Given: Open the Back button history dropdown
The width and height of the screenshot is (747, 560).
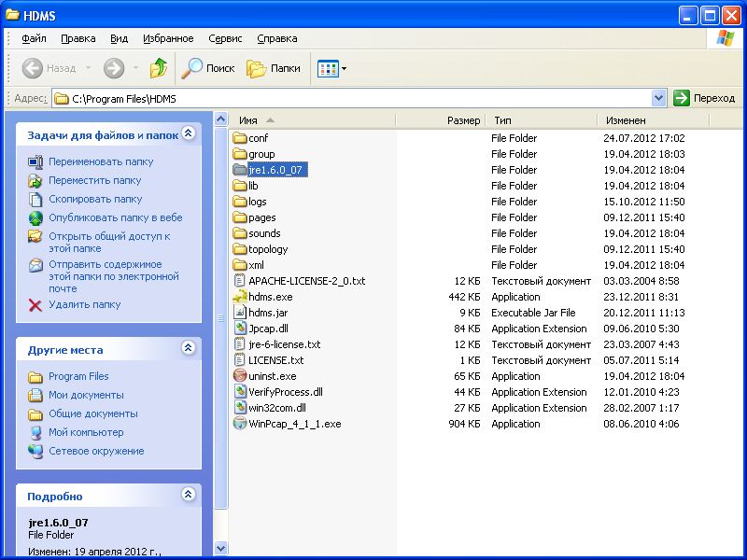Looking at the screenshot, I should pos(88,68).
